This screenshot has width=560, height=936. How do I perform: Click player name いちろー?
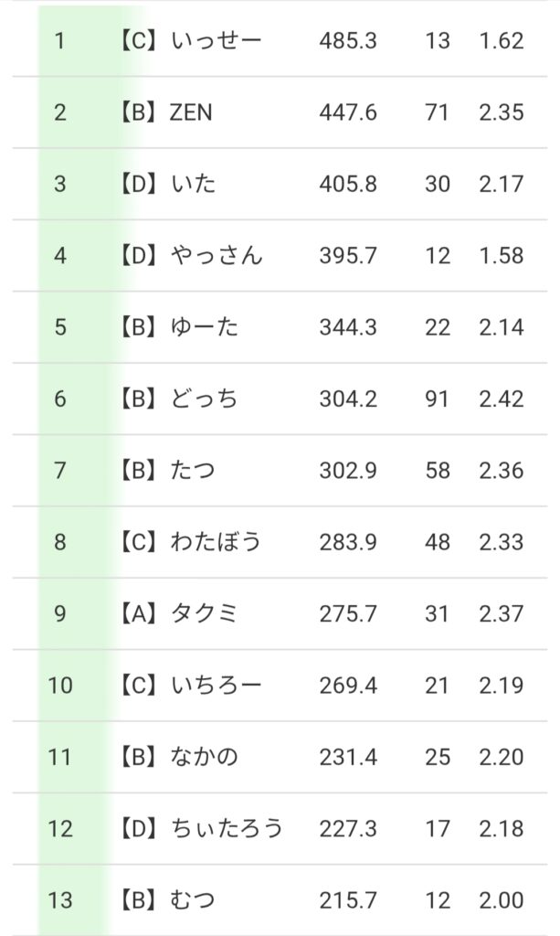click(216, 685)
